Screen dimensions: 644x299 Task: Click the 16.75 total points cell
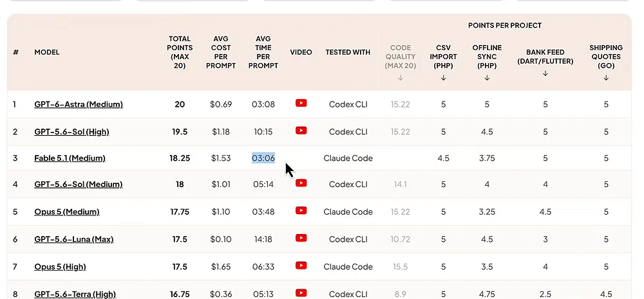tap(180, 294)
